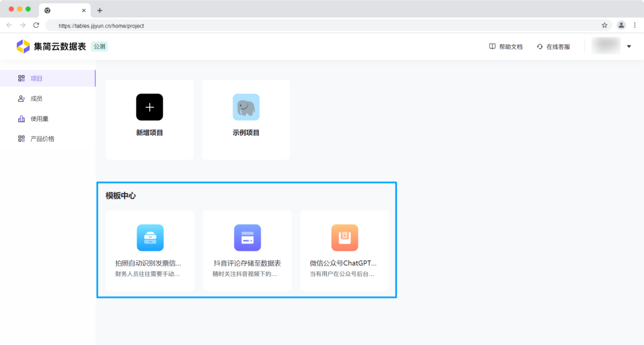Open the purple 抖音评论存储 template icon
The image size is (644, 345).
click(x=247, y=238)
